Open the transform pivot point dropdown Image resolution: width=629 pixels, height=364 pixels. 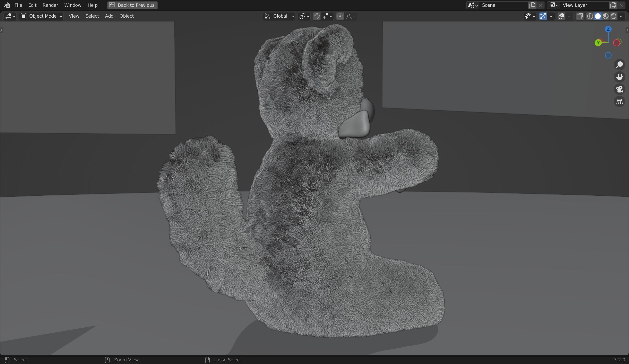click(304, 16)
